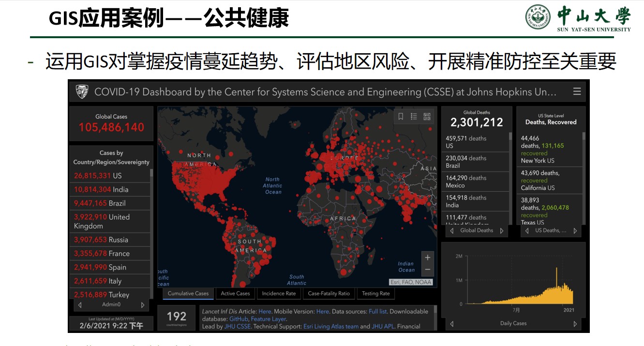Zoom out on the map with minus button
This screenshot has height=346, width=644.
[x=427, y=270]
